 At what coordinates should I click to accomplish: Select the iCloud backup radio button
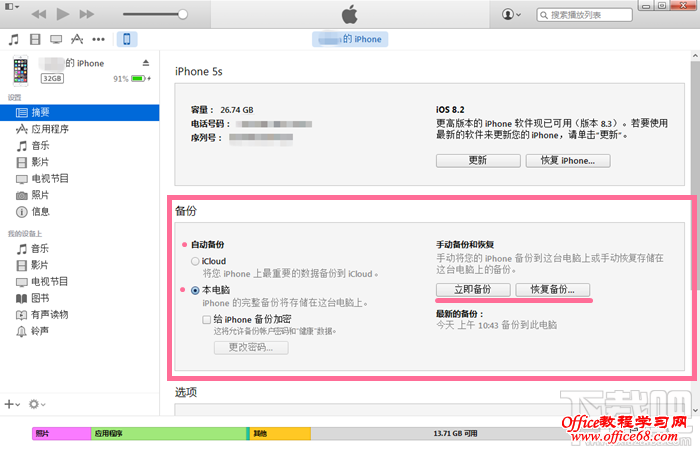(195, 261)
